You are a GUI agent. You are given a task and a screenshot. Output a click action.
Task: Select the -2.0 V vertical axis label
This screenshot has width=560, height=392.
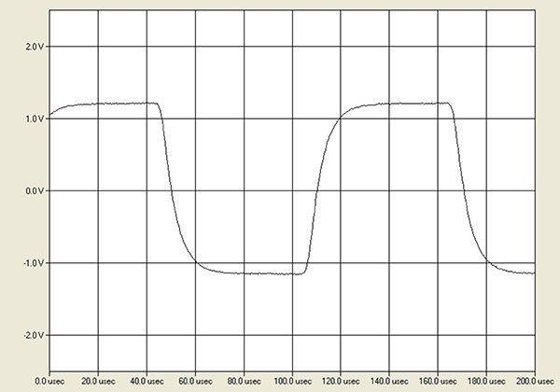pos(30,335)
